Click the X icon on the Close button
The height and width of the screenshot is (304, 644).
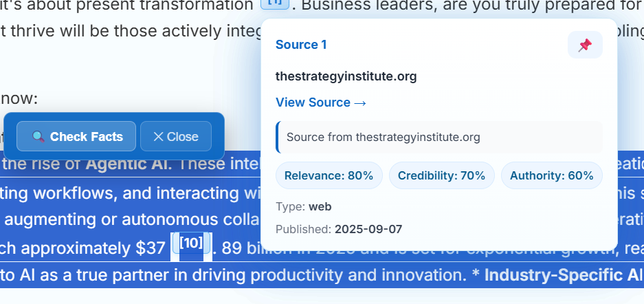pyautogui.click(x=158, y=136)
